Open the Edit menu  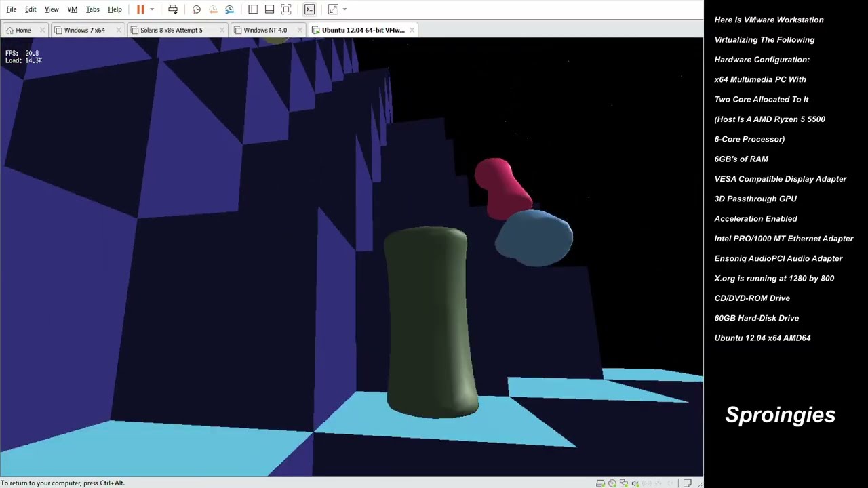[31, 9]
